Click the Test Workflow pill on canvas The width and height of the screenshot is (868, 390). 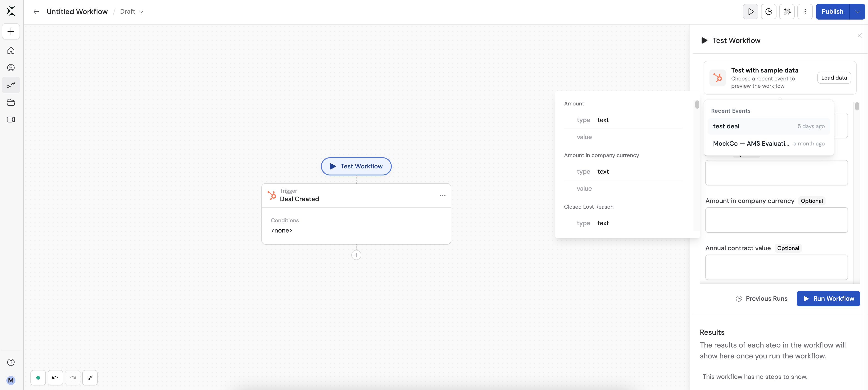pos(356,167)
